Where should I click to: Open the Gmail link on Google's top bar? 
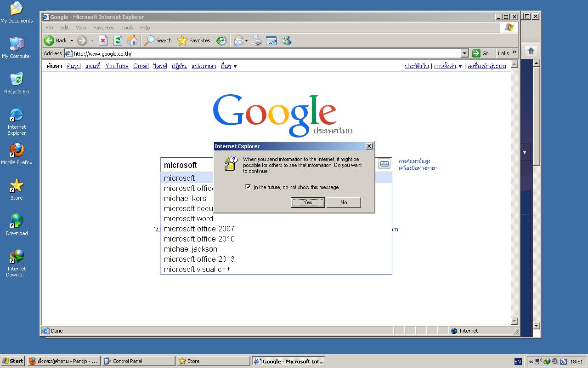pos(141,66)
